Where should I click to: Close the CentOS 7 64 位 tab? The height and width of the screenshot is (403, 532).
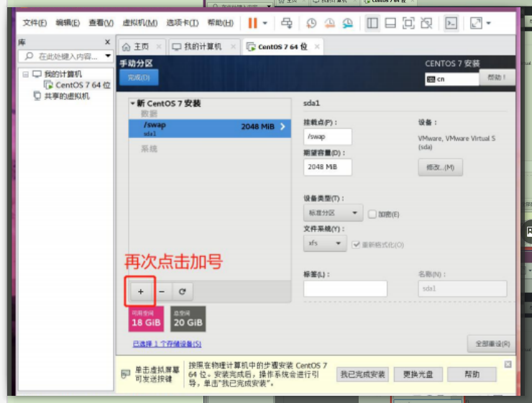coord(317,47)
